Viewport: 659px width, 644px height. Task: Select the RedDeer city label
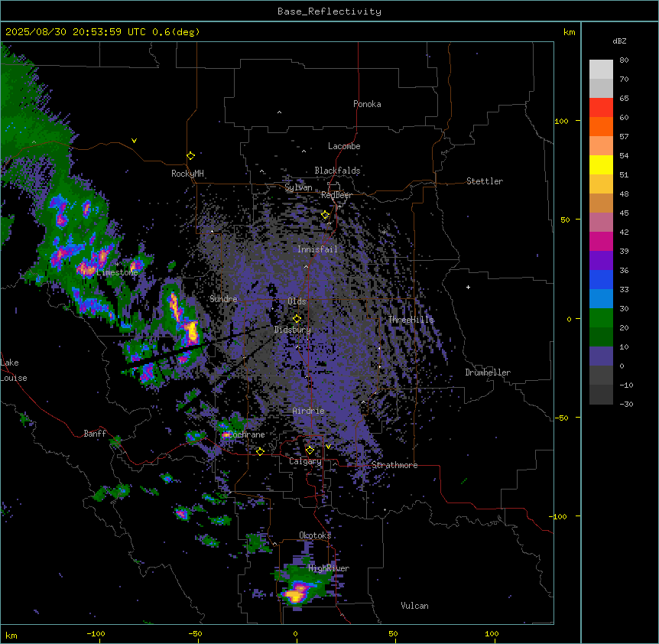click(336, 195)
